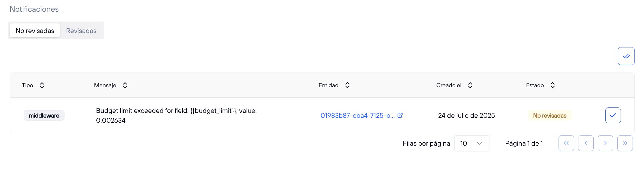Click the middleware type badge

(44, 116)
